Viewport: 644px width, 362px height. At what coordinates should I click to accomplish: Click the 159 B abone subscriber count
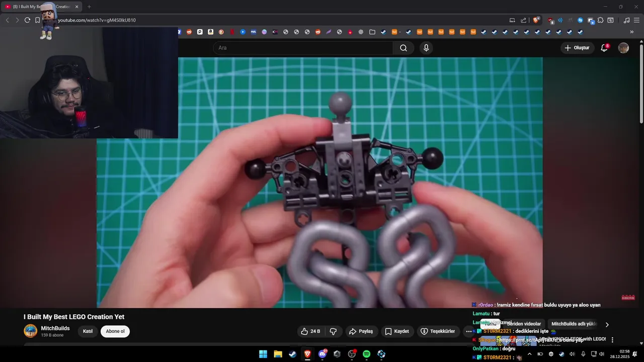click(x=52, y=335)
